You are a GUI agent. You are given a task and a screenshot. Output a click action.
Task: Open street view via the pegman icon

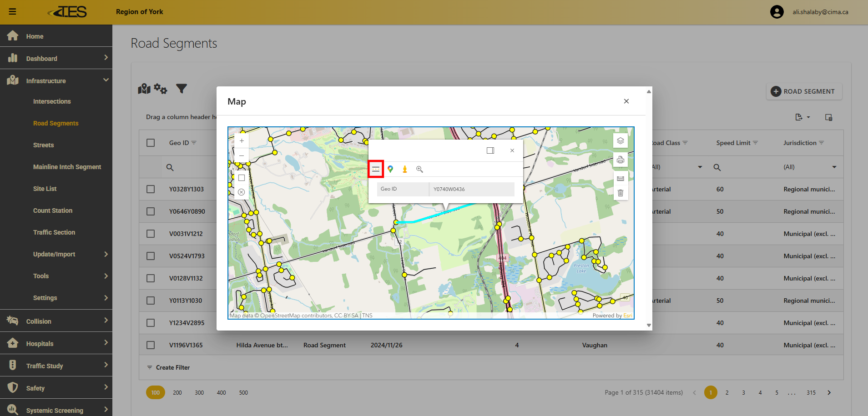pos(405,169)
